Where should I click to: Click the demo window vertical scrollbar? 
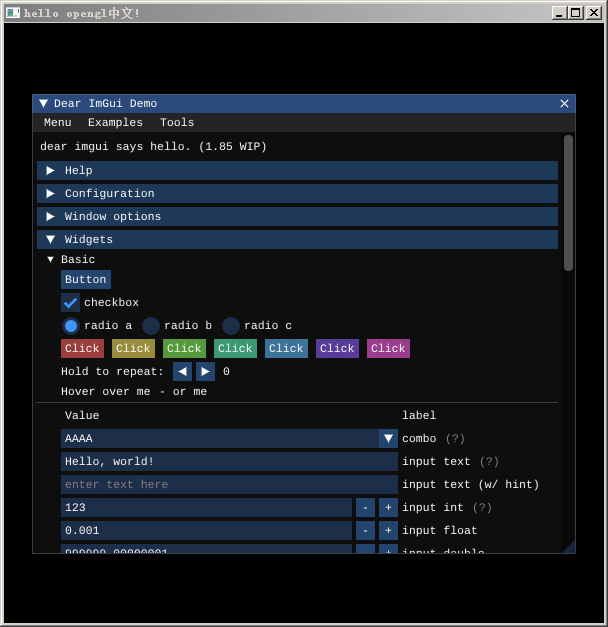tap(568, 203)
